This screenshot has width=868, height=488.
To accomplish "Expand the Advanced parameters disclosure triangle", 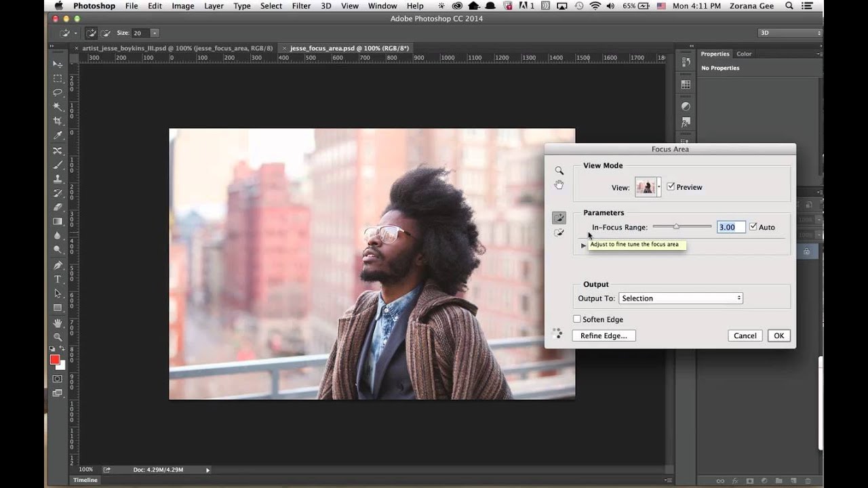I will coord(583,245).
